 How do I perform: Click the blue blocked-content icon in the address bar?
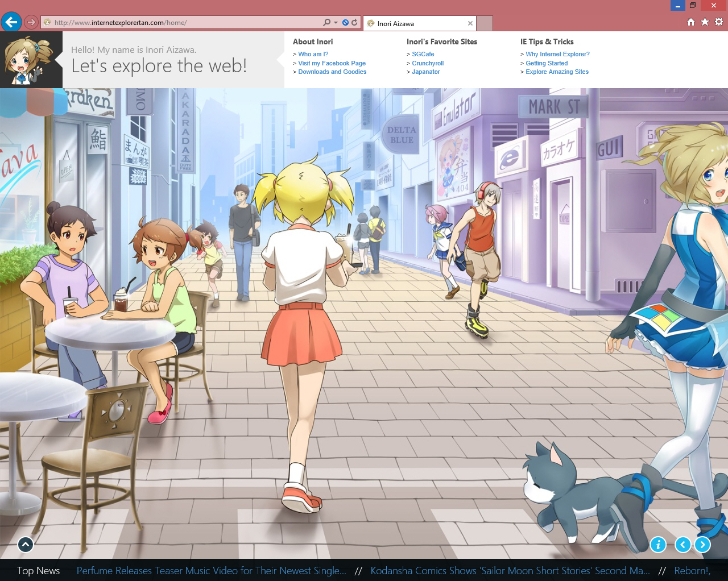pyautogui.click(x=345, y=22)
